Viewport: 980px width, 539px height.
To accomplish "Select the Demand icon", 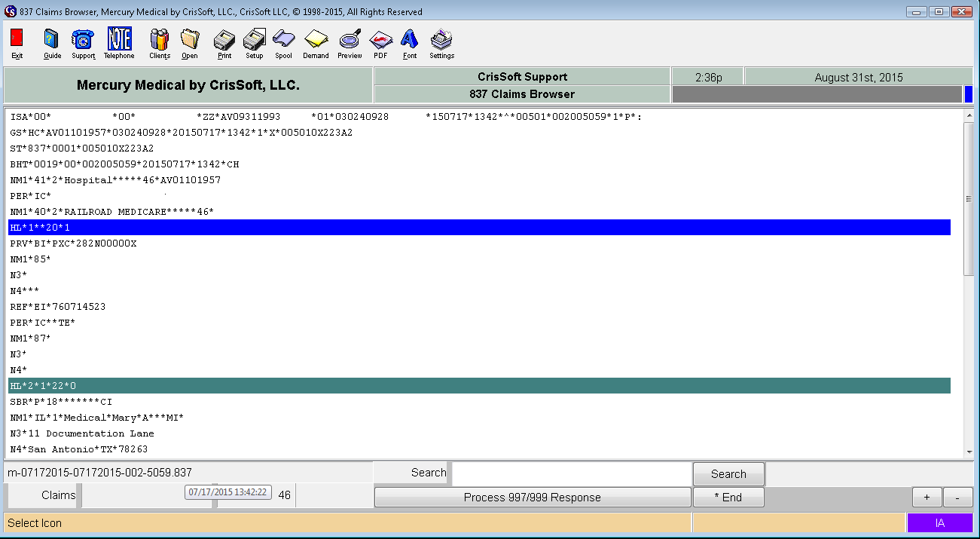I will click(316, 43).
